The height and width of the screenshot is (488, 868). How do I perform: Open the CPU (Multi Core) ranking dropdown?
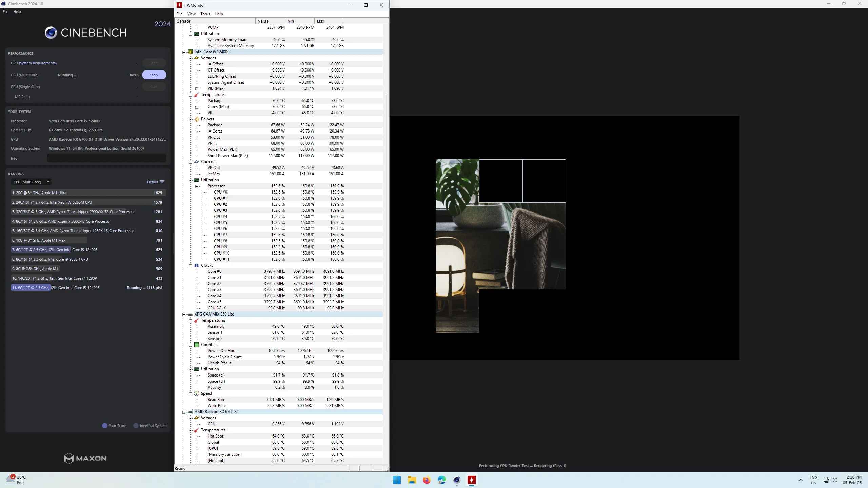pos(31,182)
